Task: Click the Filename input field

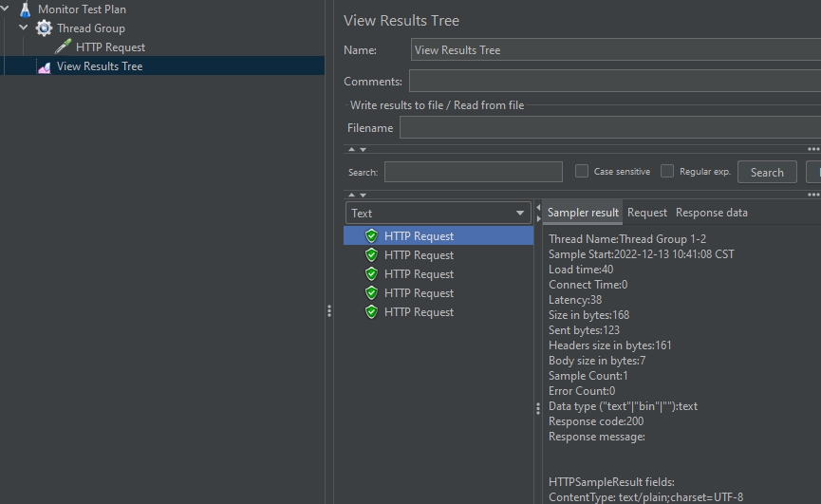Action: [x=607, y=128]
